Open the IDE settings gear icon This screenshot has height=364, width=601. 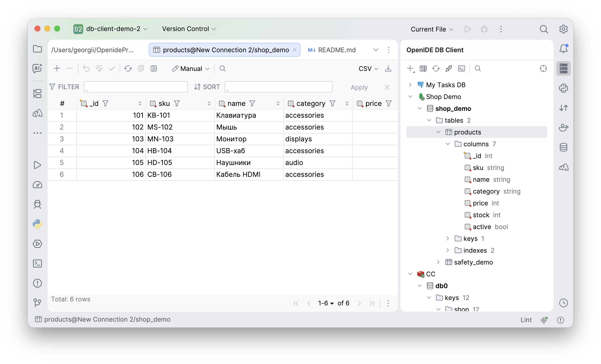pos(564,29)
